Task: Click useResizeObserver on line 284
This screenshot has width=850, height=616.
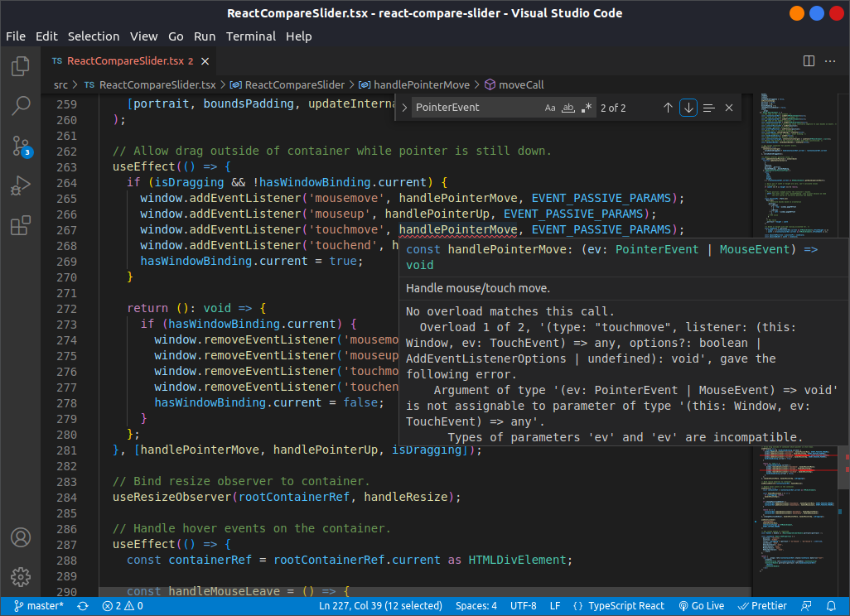Action: (171, 498)
